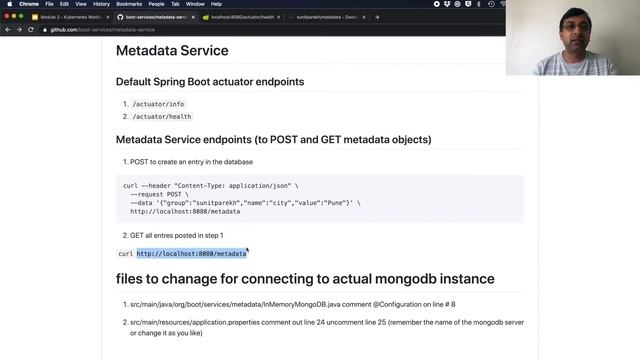Open the History menu
The width and height of the screenshot is (640, 360).
(101, 4)
